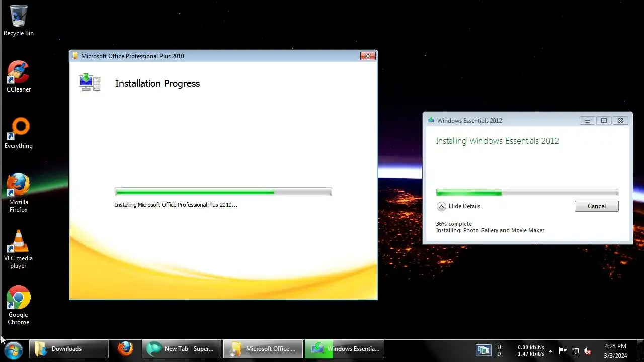Collapse details with Hide Details chevron
The width and height of the screenshot is (644, 362).
(x=441, y=206)
